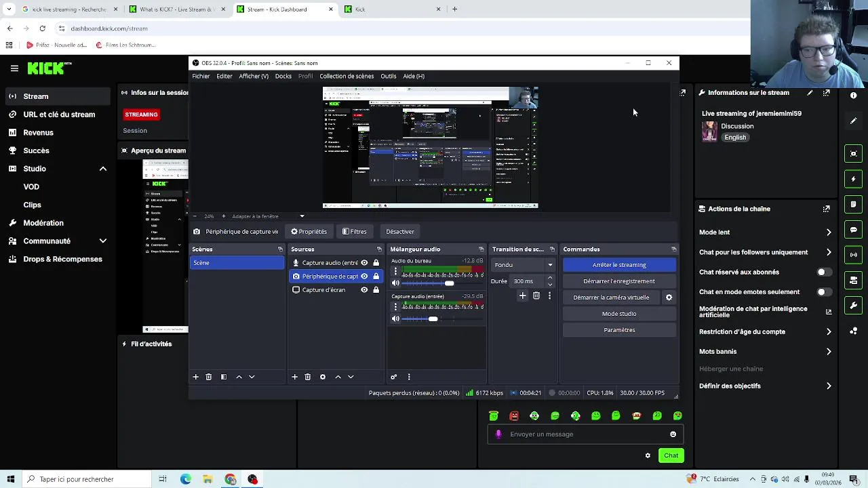Screen dimensions: 868x488
Task: Click the Envoyer un message field
Action: click(585, 434)
